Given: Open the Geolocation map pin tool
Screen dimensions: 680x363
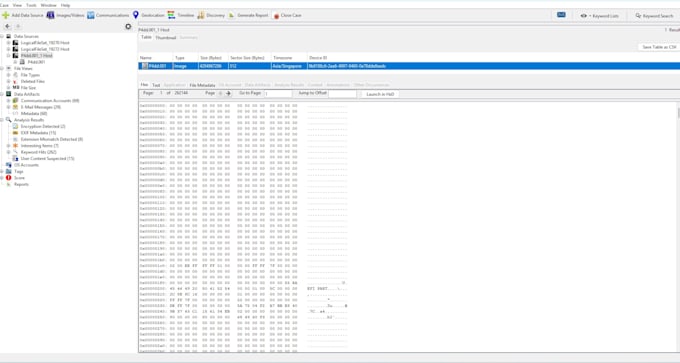Looking at the screenshot, I should point(136,15).
